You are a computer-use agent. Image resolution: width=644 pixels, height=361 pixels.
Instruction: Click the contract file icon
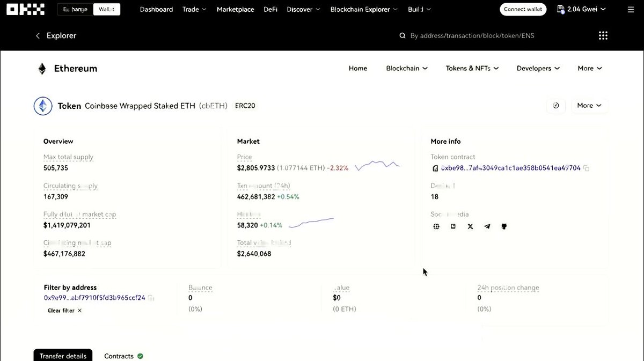coord(435,168)
